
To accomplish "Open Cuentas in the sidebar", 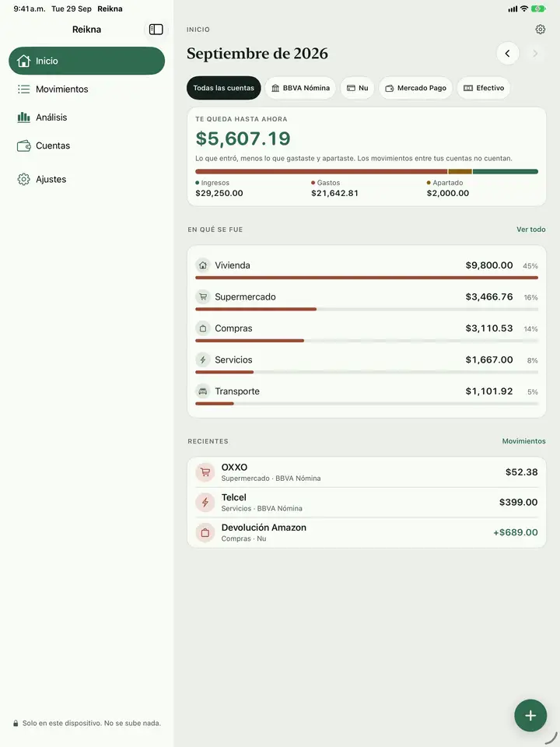I will pyautogui.click(x=86, y=146).
